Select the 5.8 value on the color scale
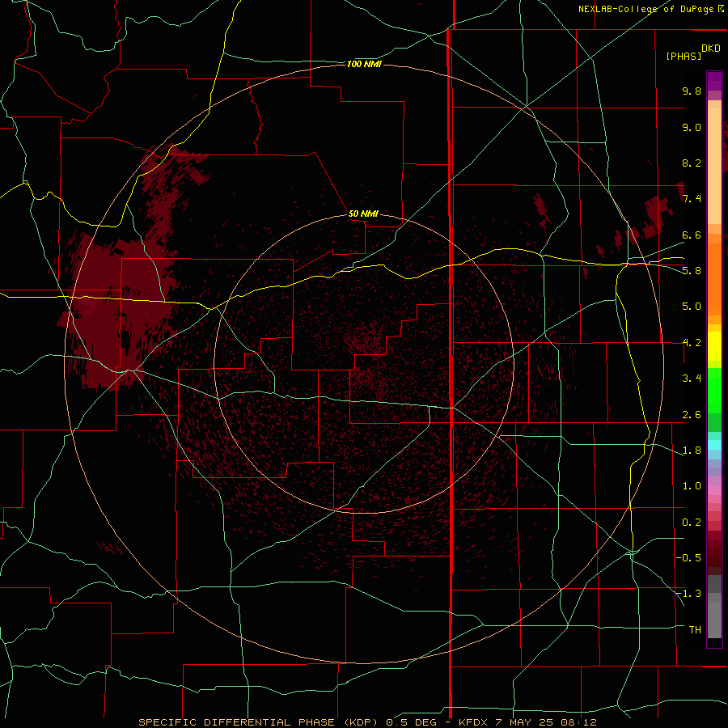Viewport: 728px width, 728px height. [x=692, y=271]
